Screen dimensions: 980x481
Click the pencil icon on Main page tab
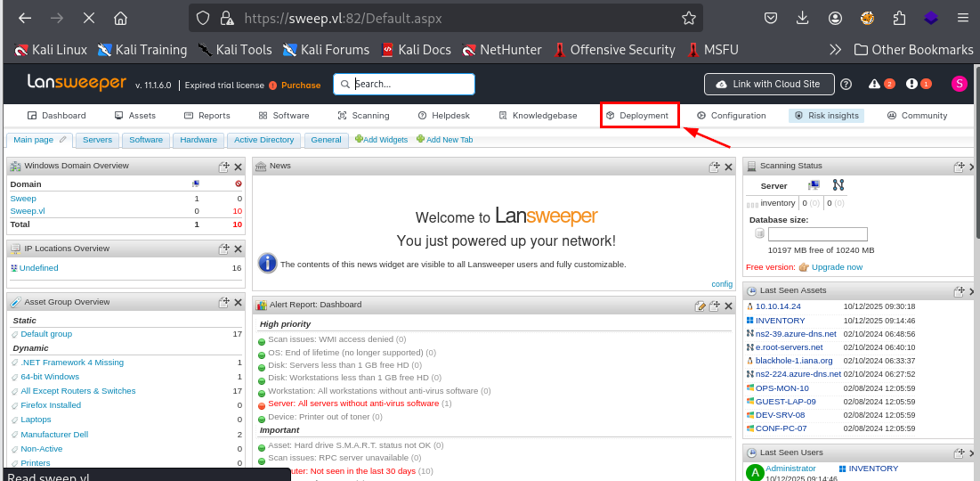click(62, 140)
